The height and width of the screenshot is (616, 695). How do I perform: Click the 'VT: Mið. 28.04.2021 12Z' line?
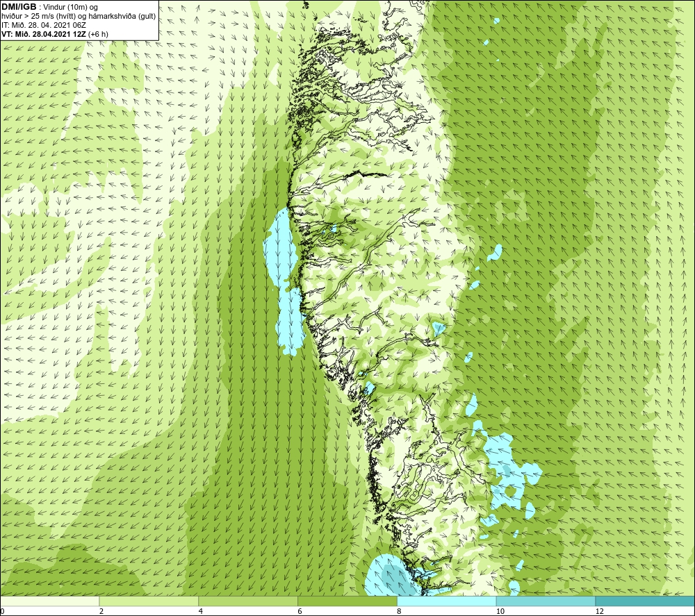coord(43,33)
